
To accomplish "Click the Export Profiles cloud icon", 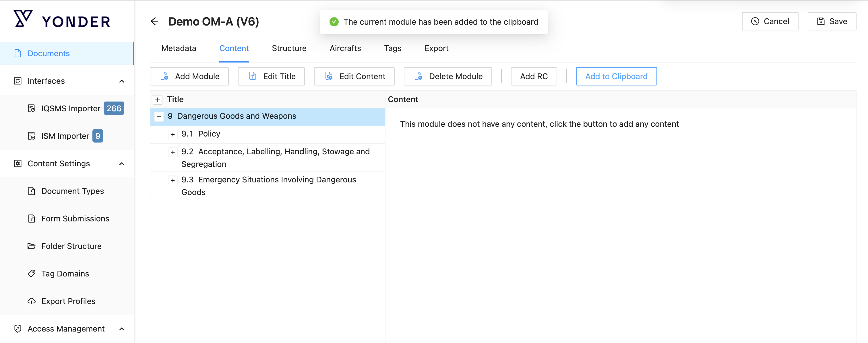I will pyautogui.click(x=31, y=301).
